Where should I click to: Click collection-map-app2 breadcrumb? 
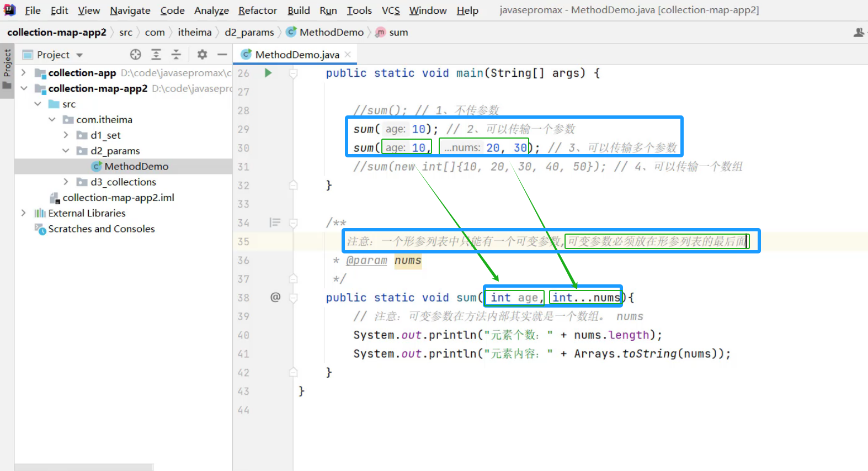tap(57, 33)
